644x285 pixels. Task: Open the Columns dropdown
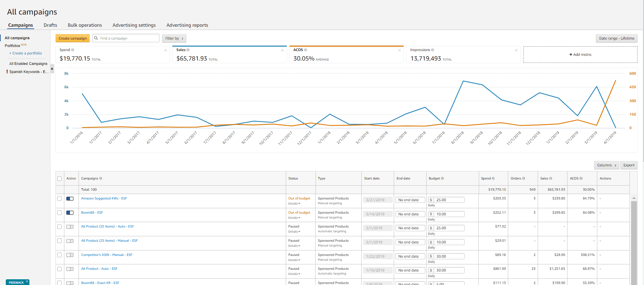[x=606, y=165]
